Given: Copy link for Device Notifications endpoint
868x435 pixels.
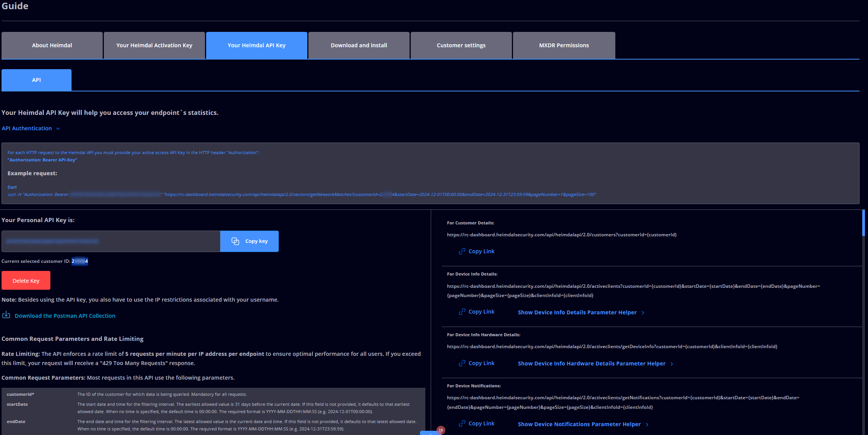Looking at the screenshot, I should [x=476, y=423].
